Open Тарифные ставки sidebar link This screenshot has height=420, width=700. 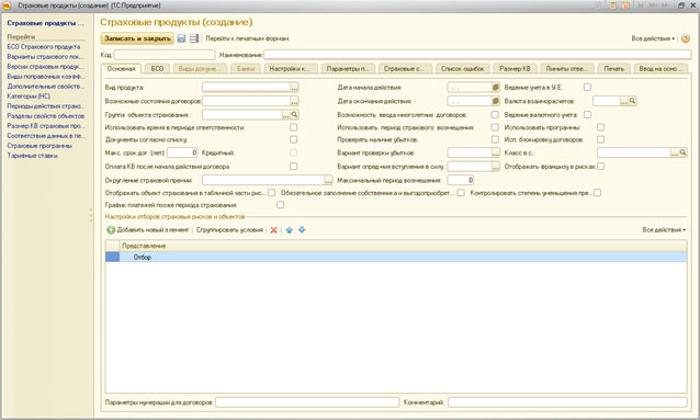pyautogui.click(x=32, y=156)
